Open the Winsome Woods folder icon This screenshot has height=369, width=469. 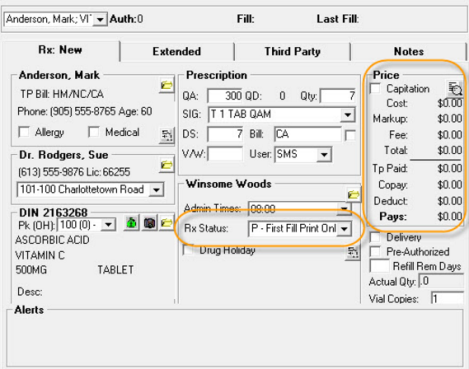click(353, 194)
